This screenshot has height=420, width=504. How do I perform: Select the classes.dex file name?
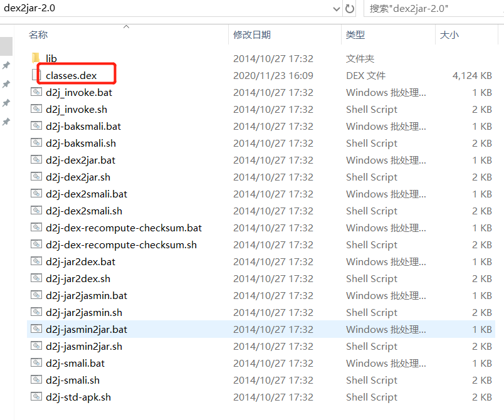tap(71, 75)
